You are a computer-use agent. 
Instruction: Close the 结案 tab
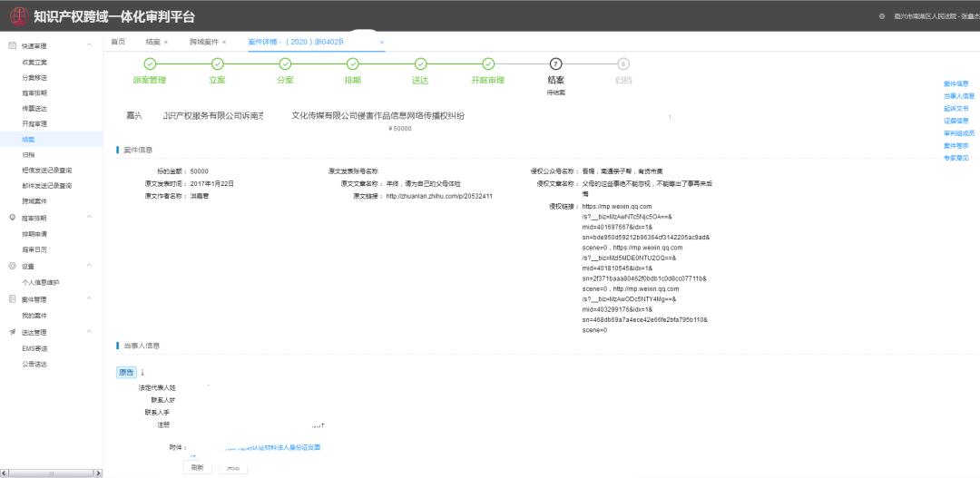(x=166, y=42)
